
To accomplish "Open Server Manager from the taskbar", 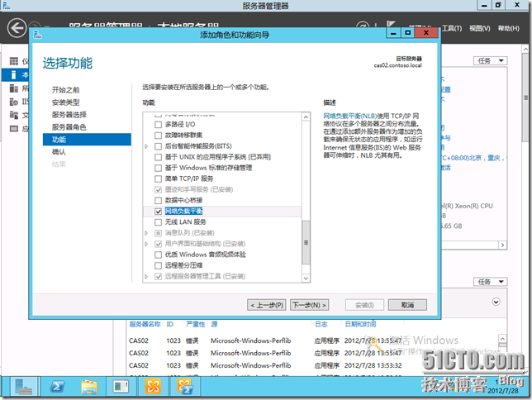I will point(24,387).
